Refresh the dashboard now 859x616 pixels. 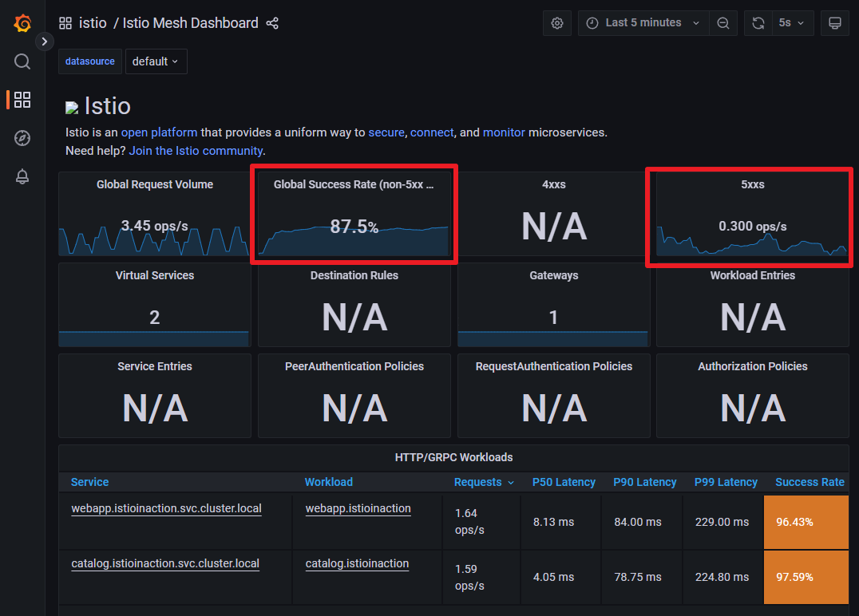758,23
